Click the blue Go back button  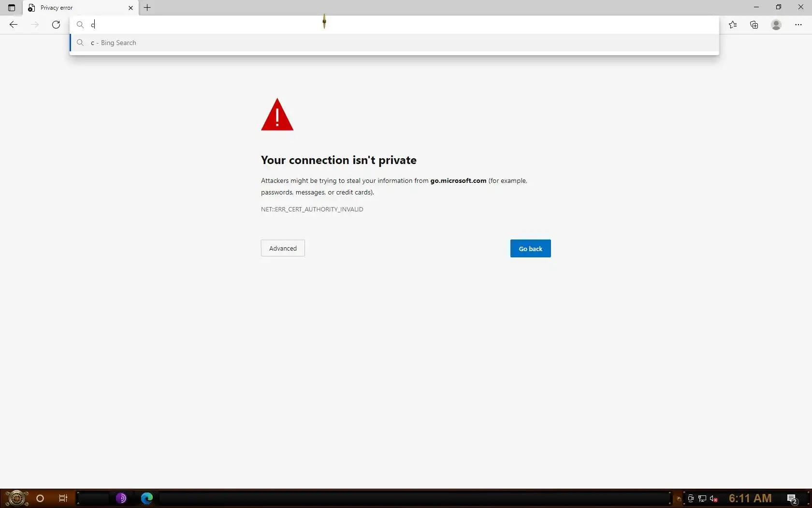click(x=531, y=249)
